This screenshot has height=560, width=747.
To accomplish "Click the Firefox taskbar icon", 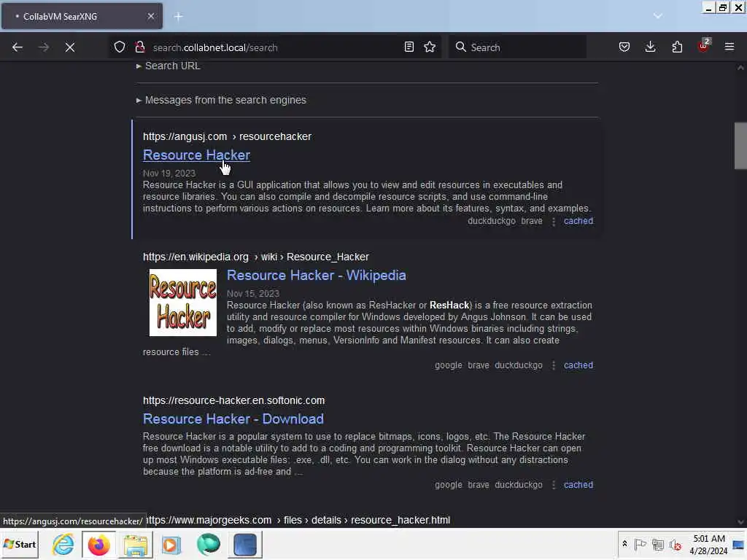I will [x=99, y=544].
